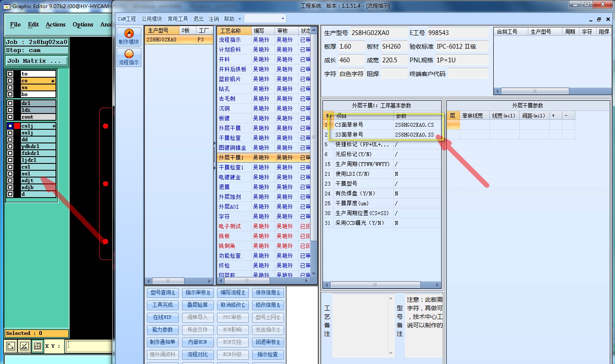This screenshot has height=364, width=615.
Task: Toggle the 'rout' layer checkbox
Action: tap(10, 117)
